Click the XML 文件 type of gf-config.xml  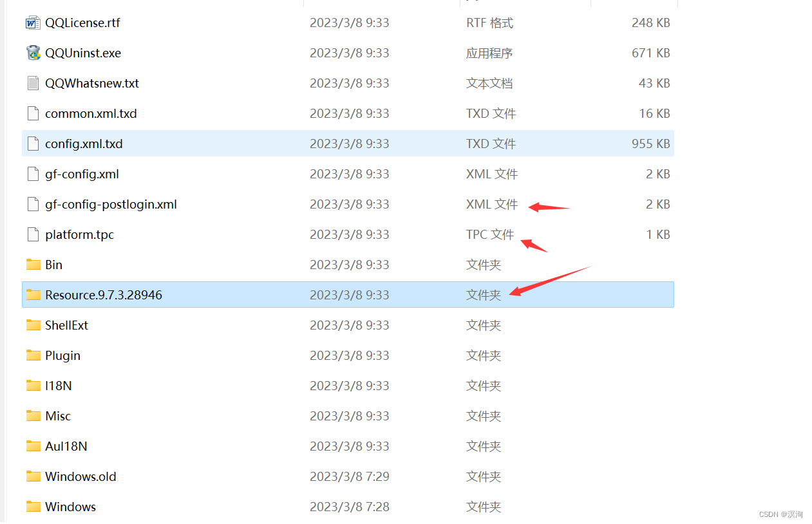[492, 174]
